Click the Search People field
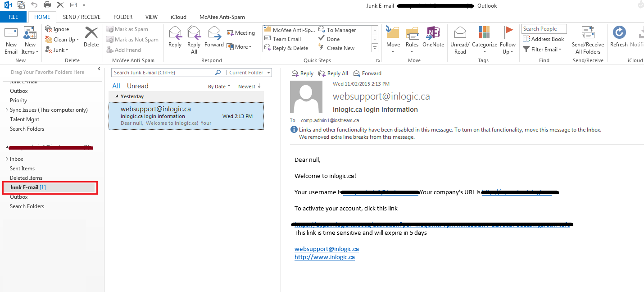This screenshot has width=644, height=292. (x=544, y=29)
